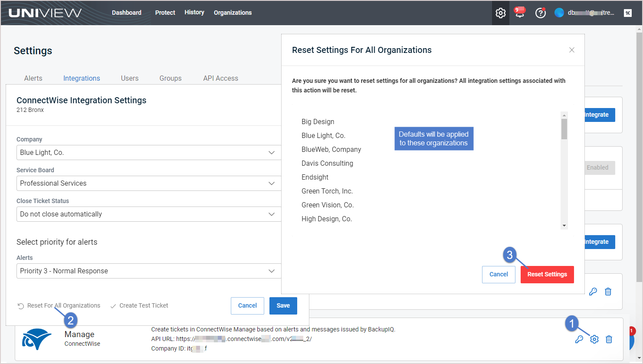Switch to the Integrations tab

point(82,78)
